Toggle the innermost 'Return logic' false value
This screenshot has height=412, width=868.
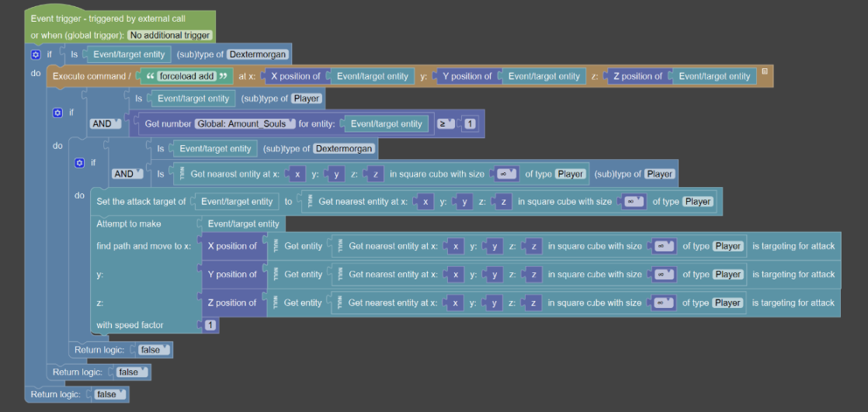pos(150,350)
